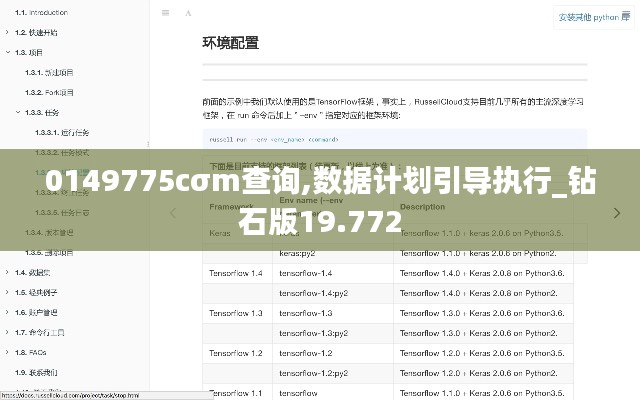Go to previous page with left arrow
Screen dimensions: 640x400
coord(173,213)
